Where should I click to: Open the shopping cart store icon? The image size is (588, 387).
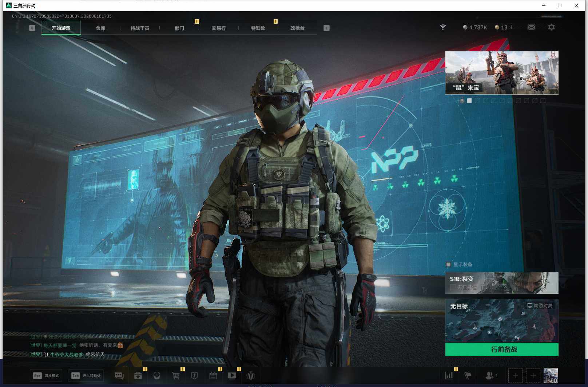[176, 376]
